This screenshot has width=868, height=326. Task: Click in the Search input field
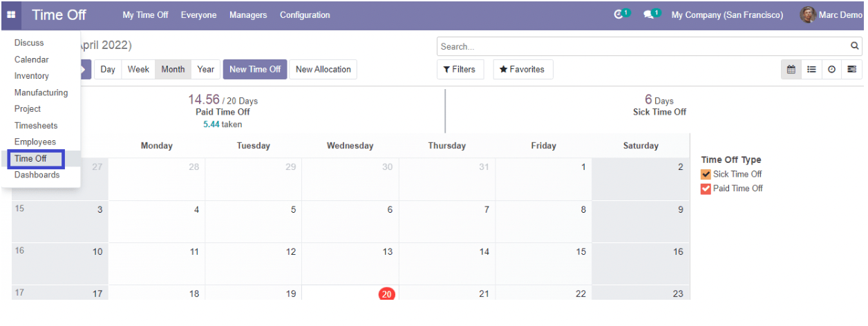pyautogui.click(x=643, y=46)
